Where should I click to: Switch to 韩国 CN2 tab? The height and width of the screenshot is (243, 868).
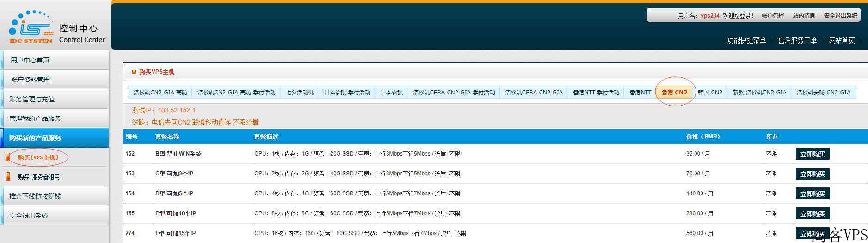(x=710, y=93)
